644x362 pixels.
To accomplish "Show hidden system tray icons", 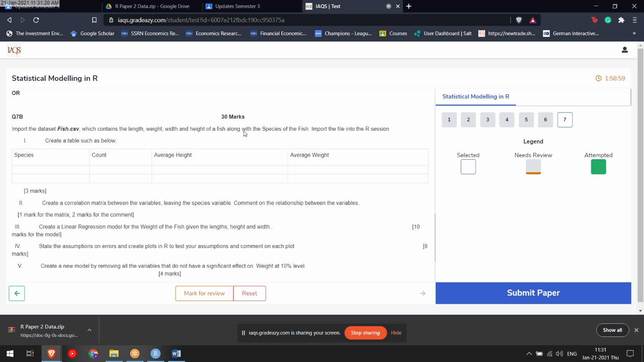I will click(x=529, y=354).
